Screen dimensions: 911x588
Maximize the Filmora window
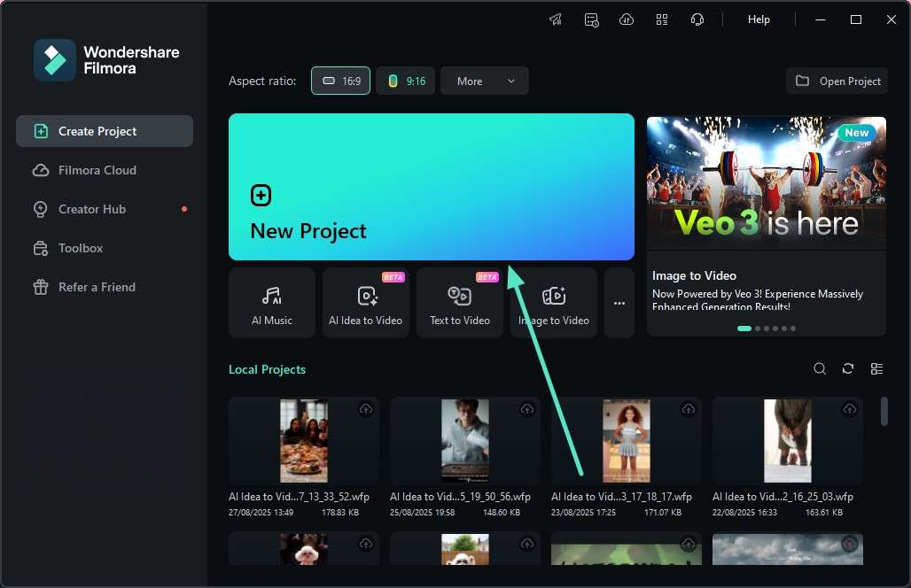(x=856, y=19)
